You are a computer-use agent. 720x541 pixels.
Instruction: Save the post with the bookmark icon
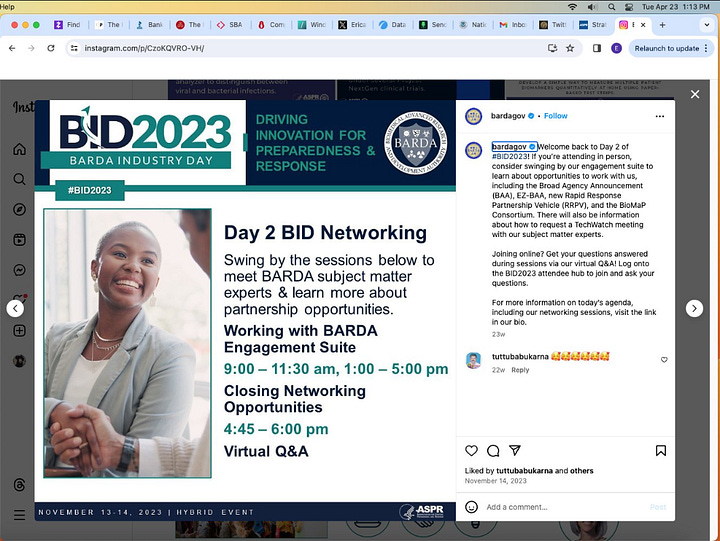click(x=661, y=451)
